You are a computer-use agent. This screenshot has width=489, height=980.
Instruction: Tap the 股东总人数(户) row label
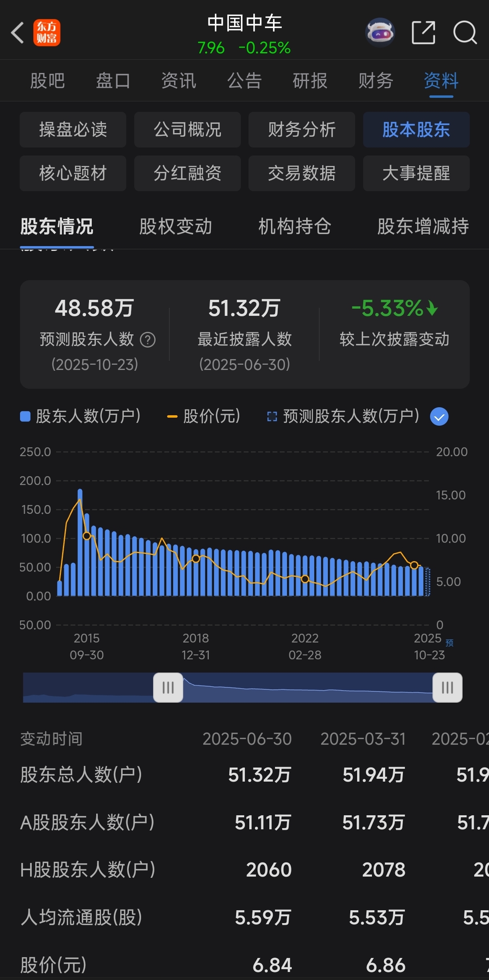(x=81, y=774)
